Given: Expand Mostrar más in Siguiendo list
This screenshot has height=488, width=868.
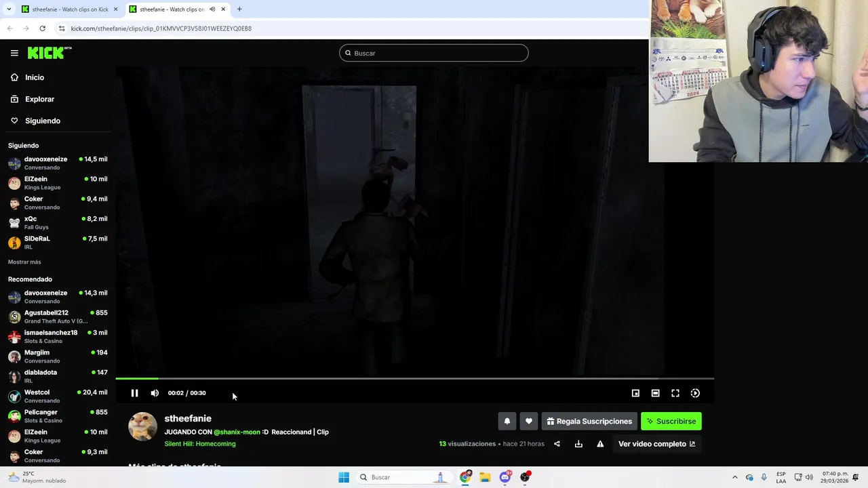Looking at the screenshot, I should (24, 262).
